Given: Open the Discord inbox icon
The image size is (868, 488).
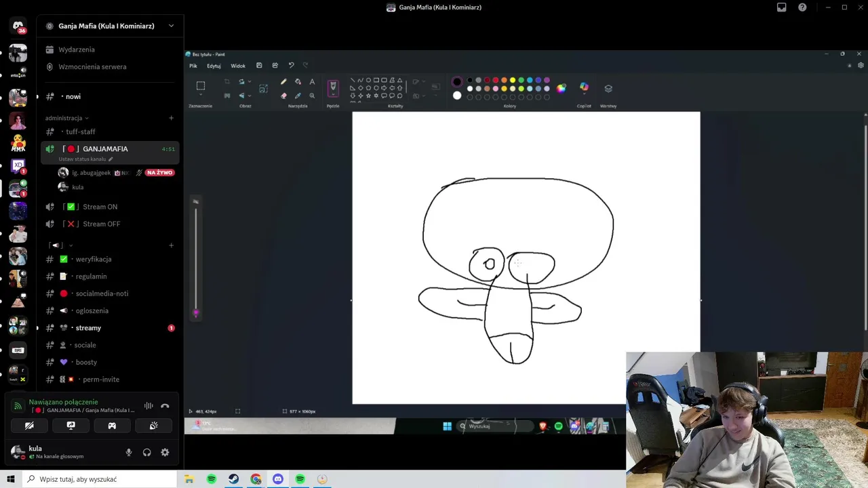Looking at the screenshot, I should 782,7.
